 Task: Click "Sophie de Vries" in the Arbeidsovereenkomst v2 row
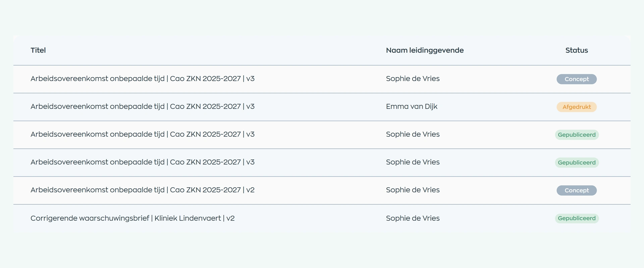tap(413, 190)
